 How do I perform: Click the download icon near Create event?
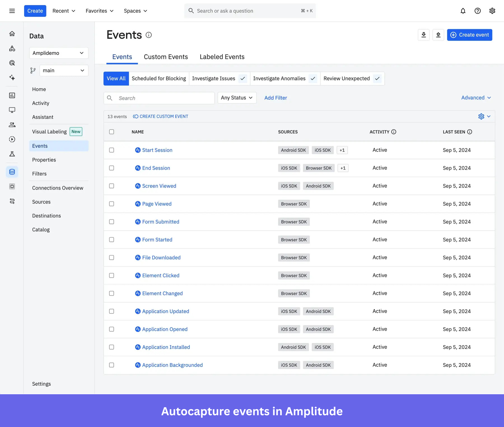coord(424,35)
